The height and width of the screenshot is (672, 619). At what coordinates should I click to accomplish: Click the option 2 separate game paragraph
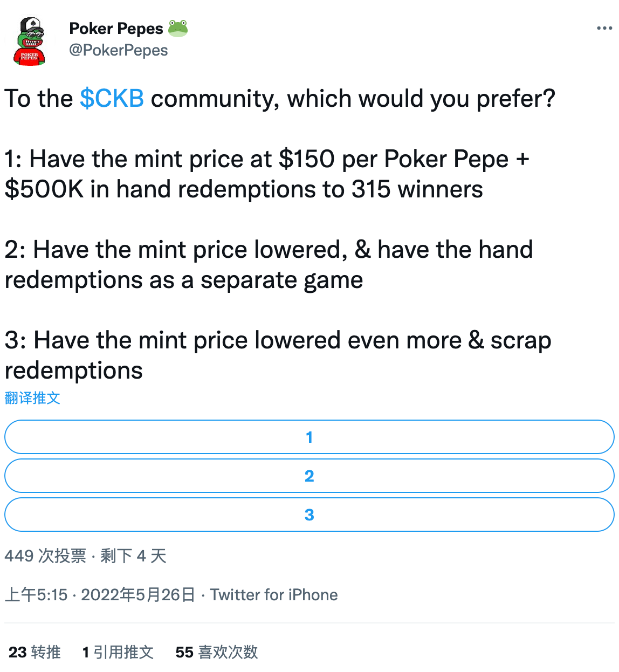coord(269,265)
